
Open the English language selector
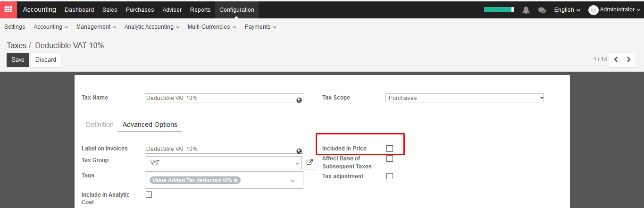click(x=567, y=10)
